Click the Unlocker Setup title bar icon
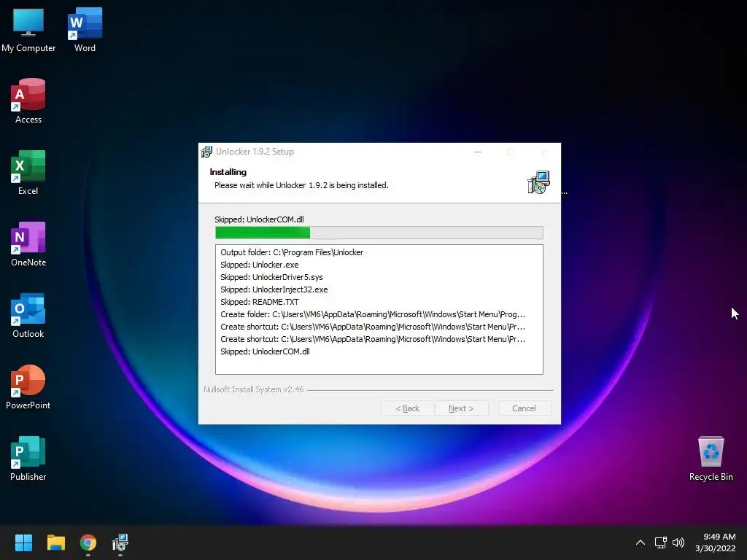Viewport: 747px width, 560px height. 206,152
